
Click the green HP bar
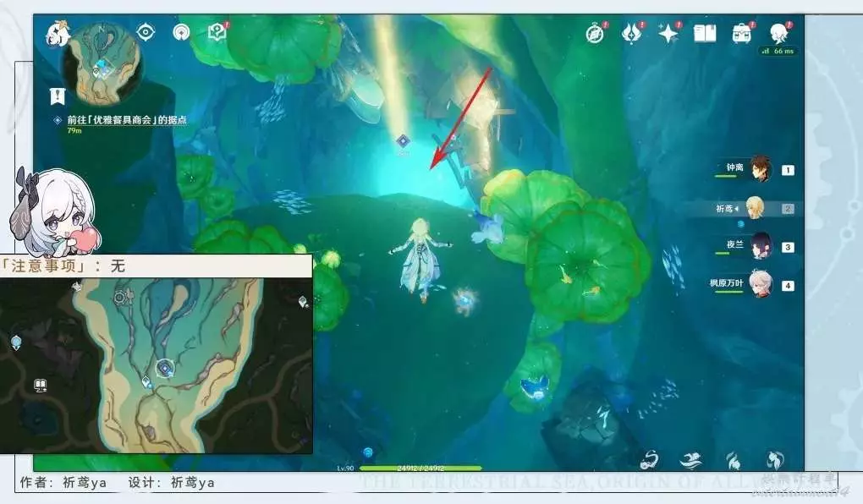pyautogui.click(x=421, y=468)
